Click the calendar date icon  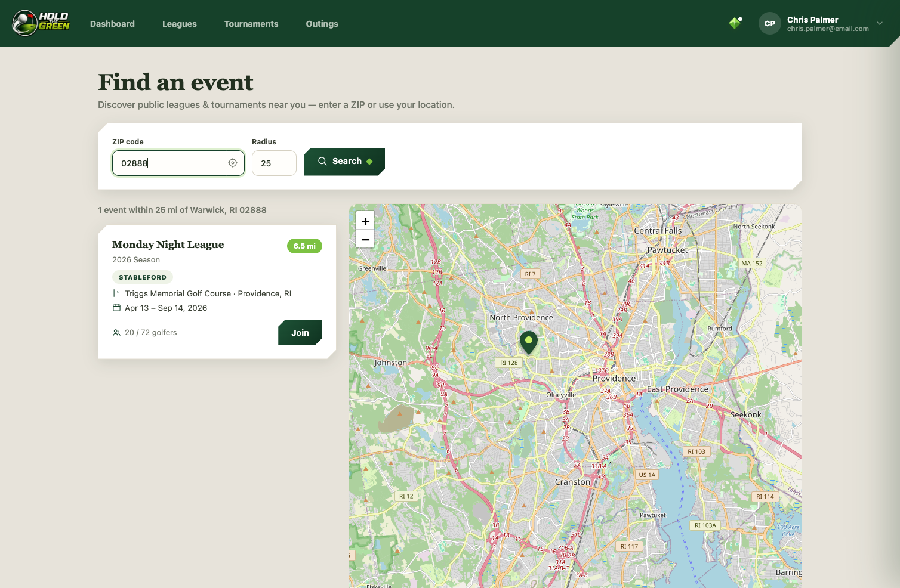click(116, 308)
